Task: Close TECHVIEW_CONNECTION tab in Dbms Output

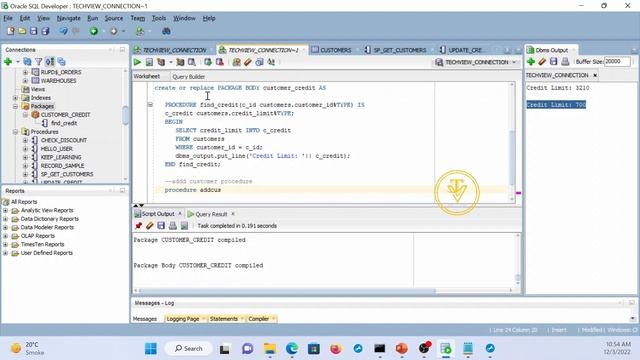Action: pos(595,75)
